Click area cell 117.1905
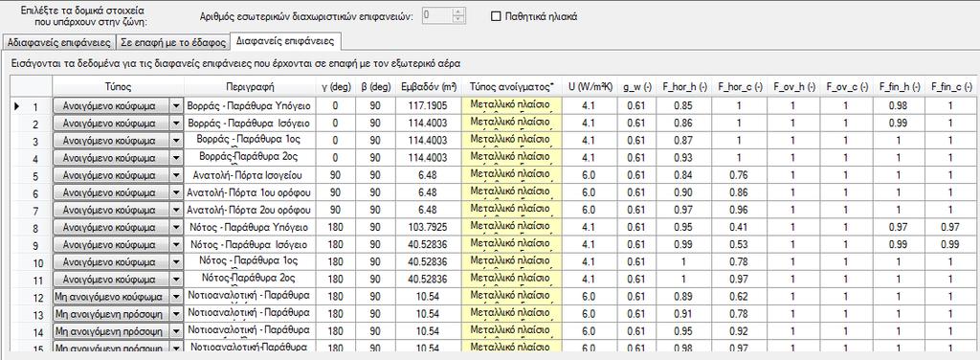 [430, 106]
